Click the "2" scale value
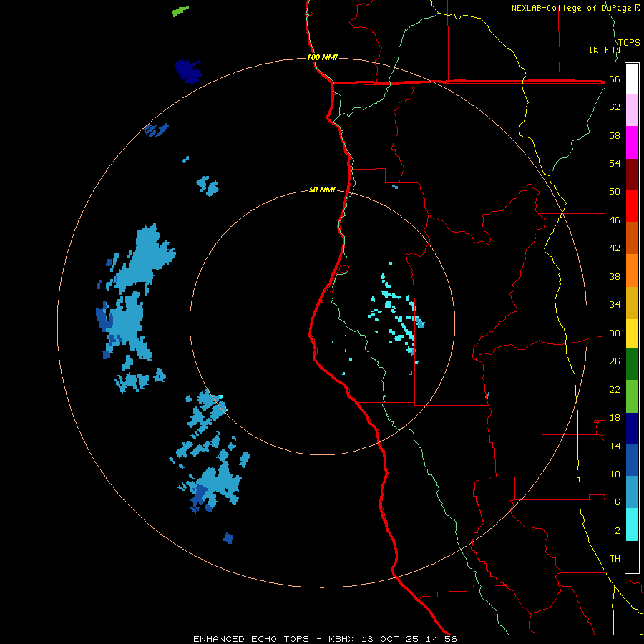Viewport: 644px width, 644px height. pyautogui.click(x=618, y=531)
